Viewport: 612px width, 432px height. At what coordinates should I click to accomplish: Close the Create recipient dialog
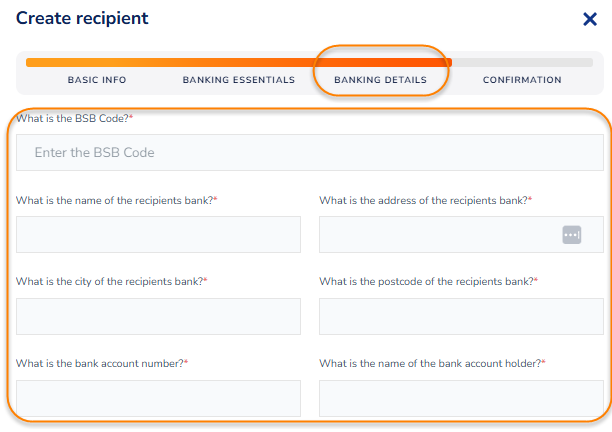(x=590, y=19)
